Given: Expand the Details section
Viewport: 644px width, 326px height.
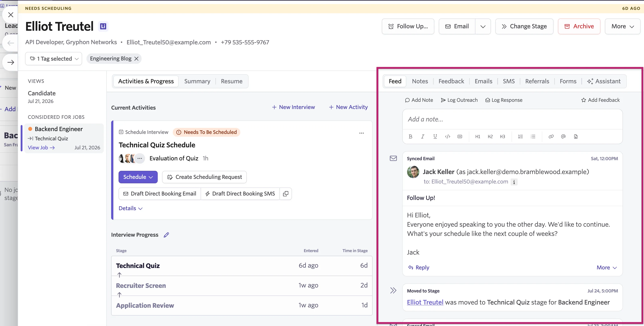Looking at the screenshot, I should (x=130, y=208).
